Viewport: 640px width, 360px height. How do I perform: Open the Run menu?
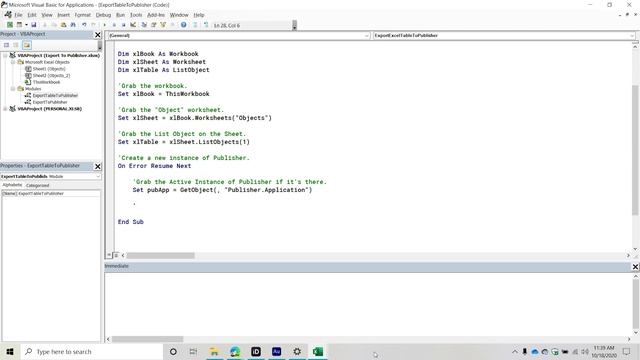(120, 15)
